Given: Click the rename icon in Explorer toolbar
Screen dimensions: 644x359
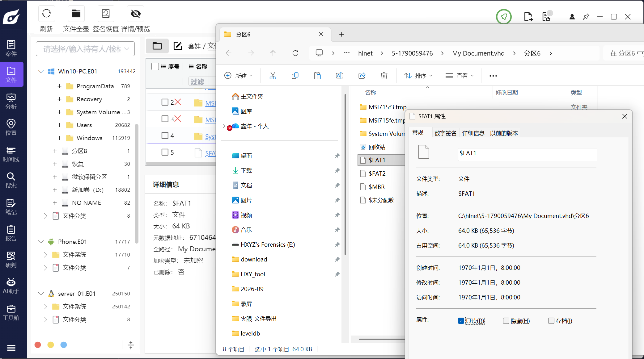Looking at the screenshot, I should click(339, 76).
